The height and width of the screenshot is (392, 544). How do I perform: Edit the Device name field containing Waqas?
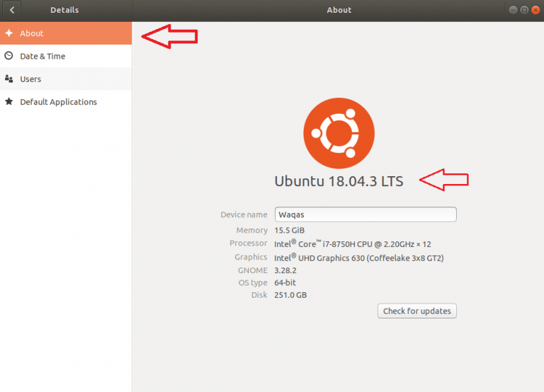point(365,214)
